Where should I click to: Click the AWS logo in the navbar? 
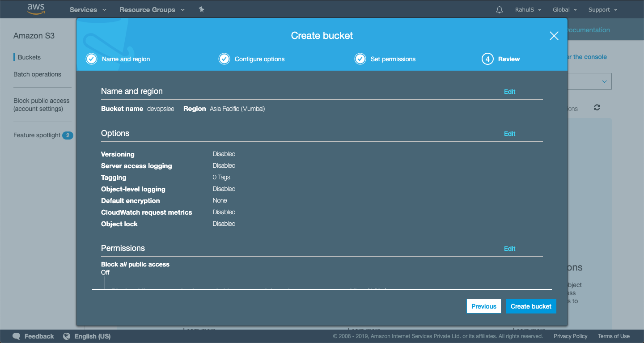[36, 9]
